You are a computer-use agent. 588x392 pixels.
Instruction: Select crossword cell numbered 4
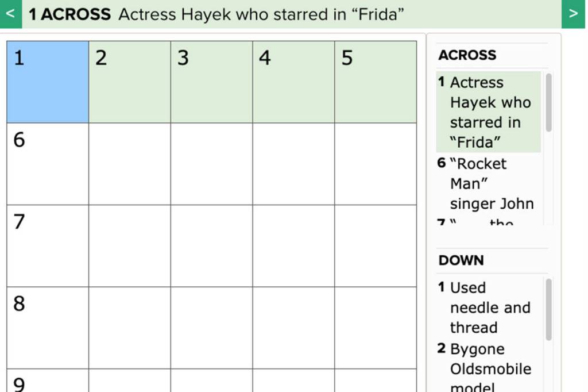[293, 82]
